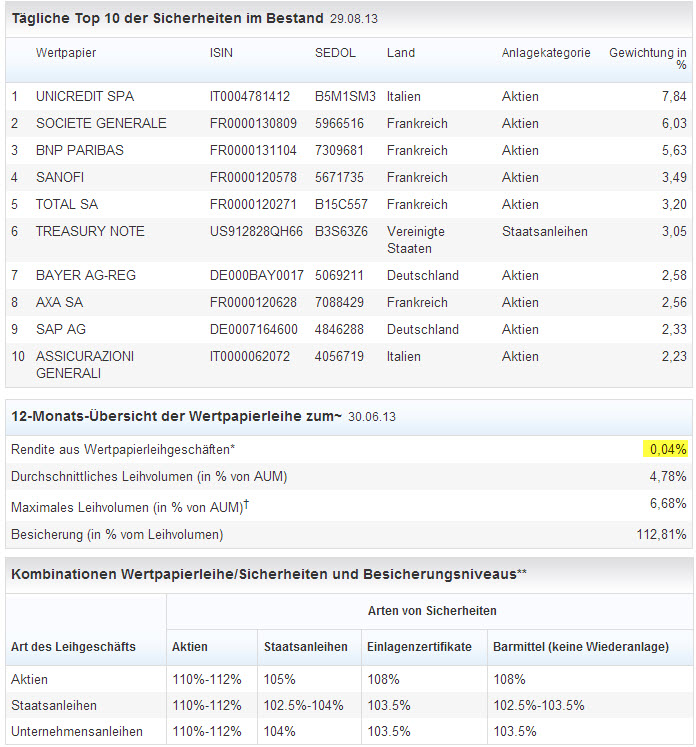Click 'Besicherung (in % vom Leihvolumen)' label
This screenshot has height=747, width=696.
(x=117, y=535)
